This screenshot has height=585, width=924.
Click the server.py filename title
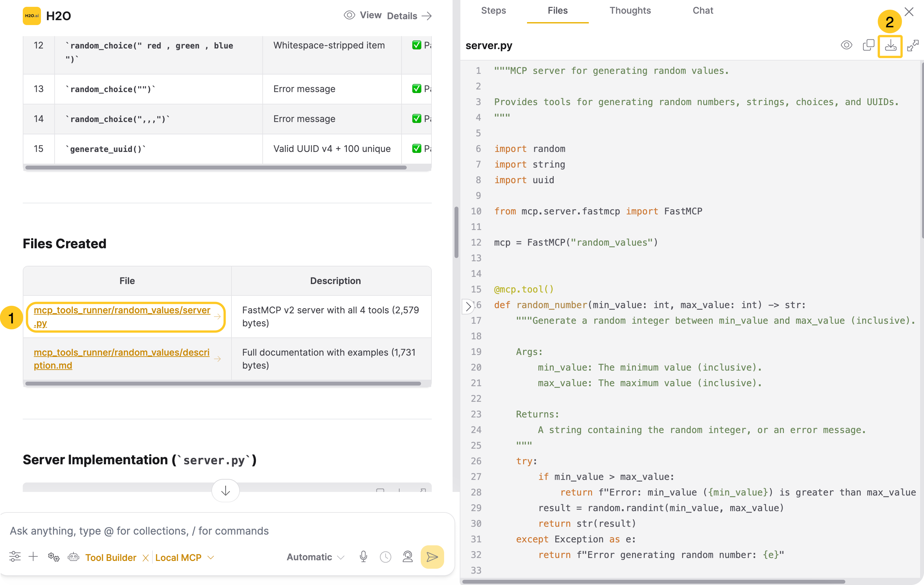[x=488, y=45]
